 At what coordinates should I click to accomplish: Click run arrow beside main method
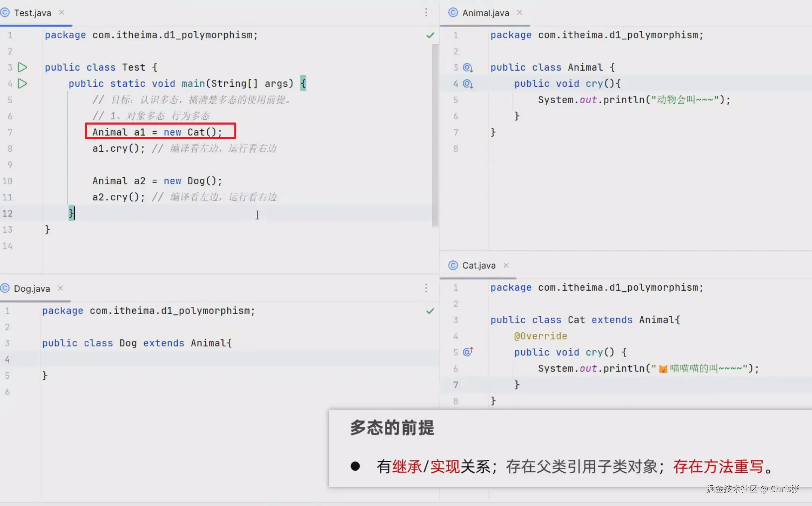pyautogui.click(x=22, y=83)
